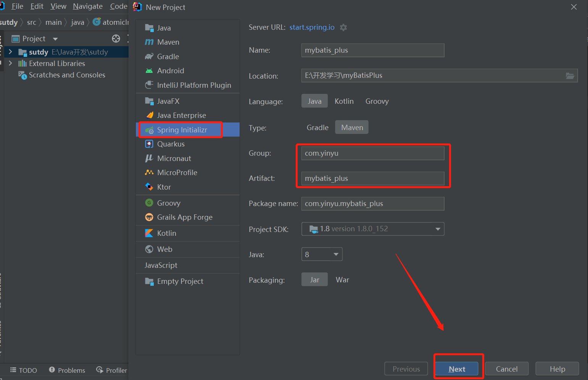Select Android project type
This screenshot has width=588, height=380.
pos(188,71)
